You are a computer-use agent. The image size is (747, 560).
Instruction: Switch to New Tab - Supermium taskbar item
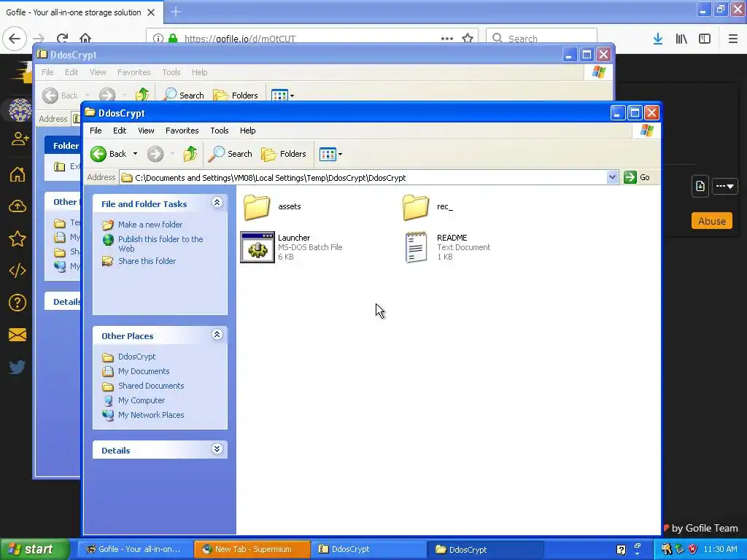click(x=252, y=549)
